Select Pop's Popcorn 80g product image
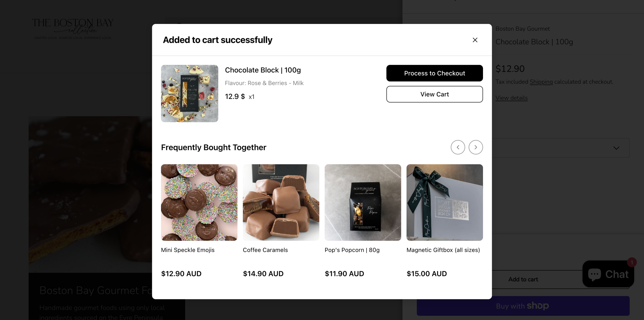 coord(363,202)
